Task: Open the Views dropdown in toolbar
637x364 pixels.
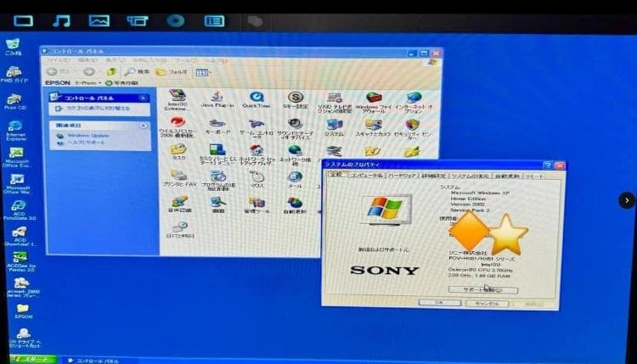Action: pos(203,72)
